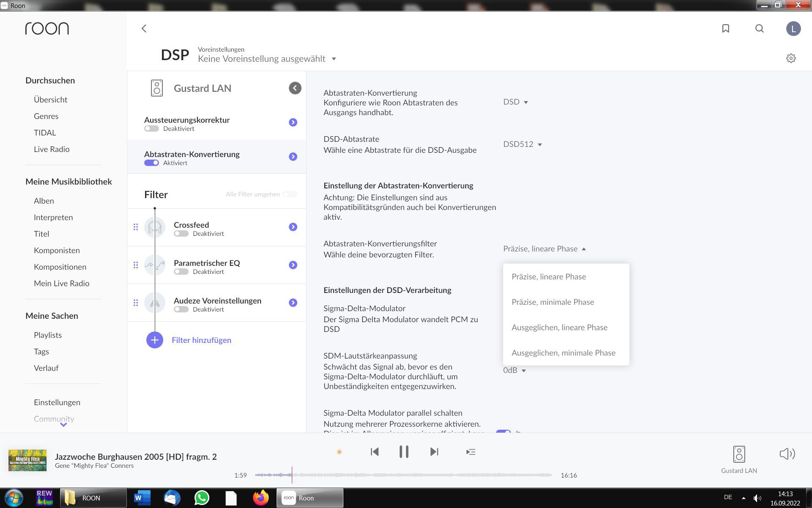Grab the Audeze Voreinstellungen drag handle
This screenshot has width=812, height=508.
tap(136, 303)
